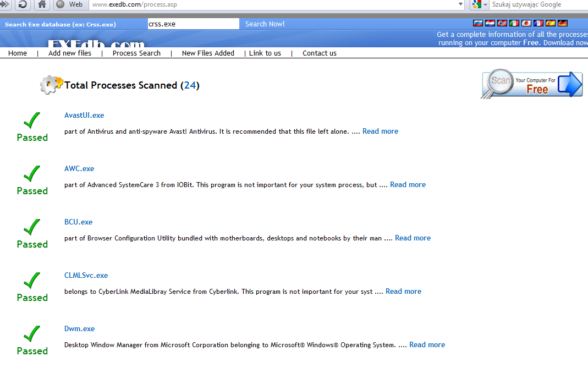Focus the Szukaj używając Google search box

539,4
